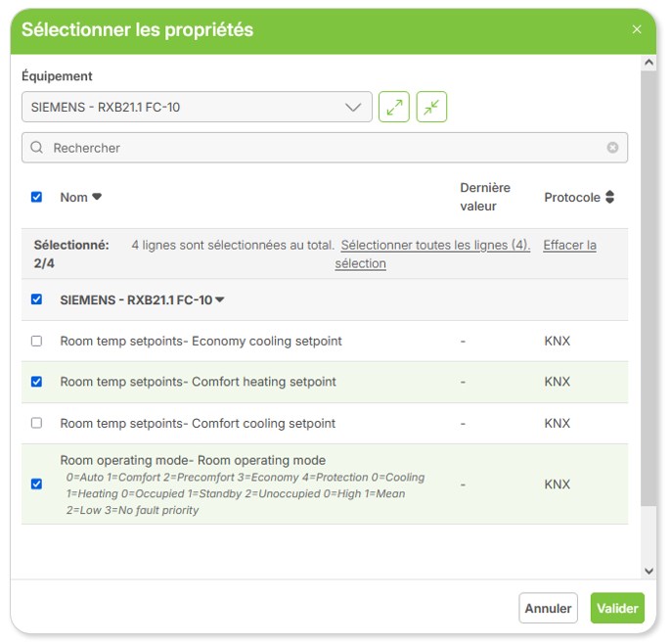The image size is (671, 644).
Task: Click the Annuler button
Action: pyautogui.click(x=548, y=608)
